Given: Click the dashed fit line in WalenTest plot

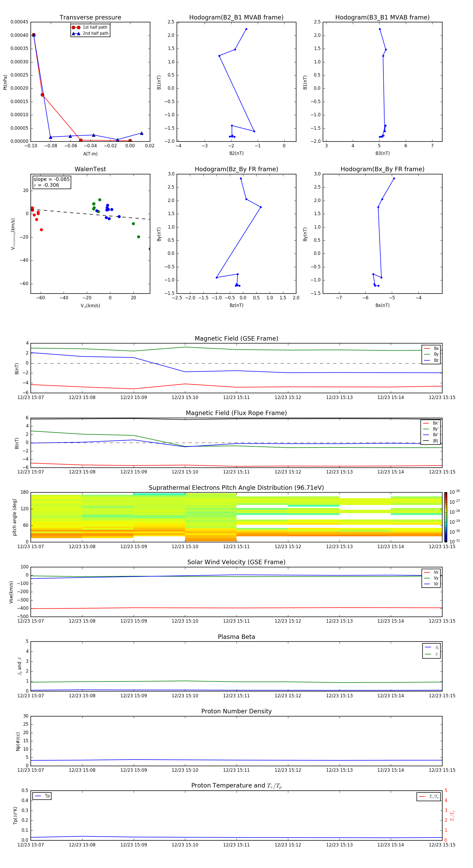Looking at the screenshot, I should click(x=90, y=214).
